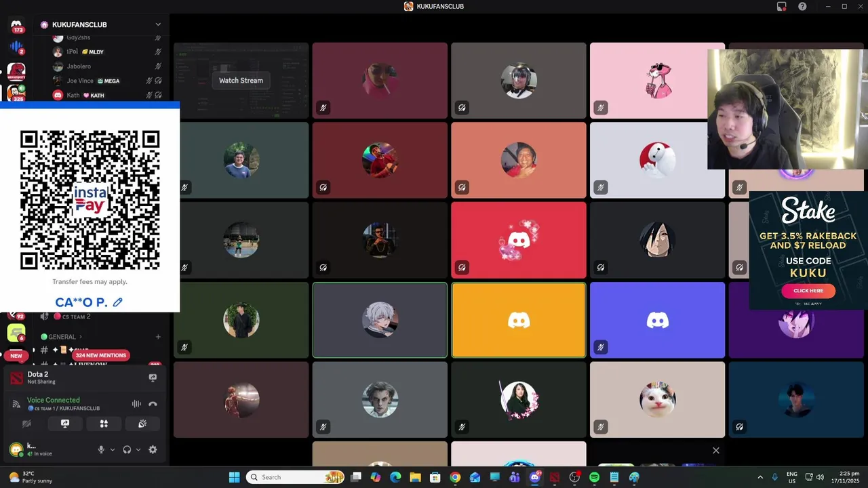Open the Activities launcher button
The width and height of the screenshot is (868, 488).
click(x=104, y=424)
